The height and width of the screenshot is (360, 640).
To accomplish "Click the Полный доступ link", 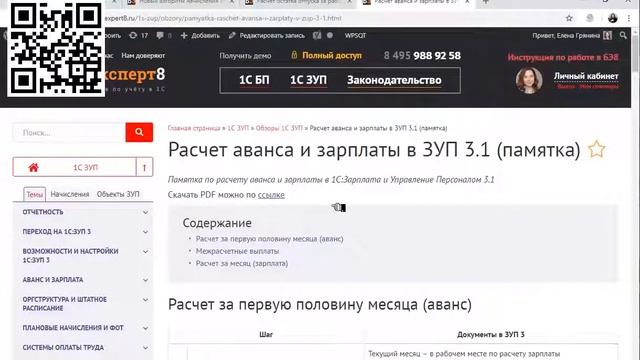I will pos(332,56).
